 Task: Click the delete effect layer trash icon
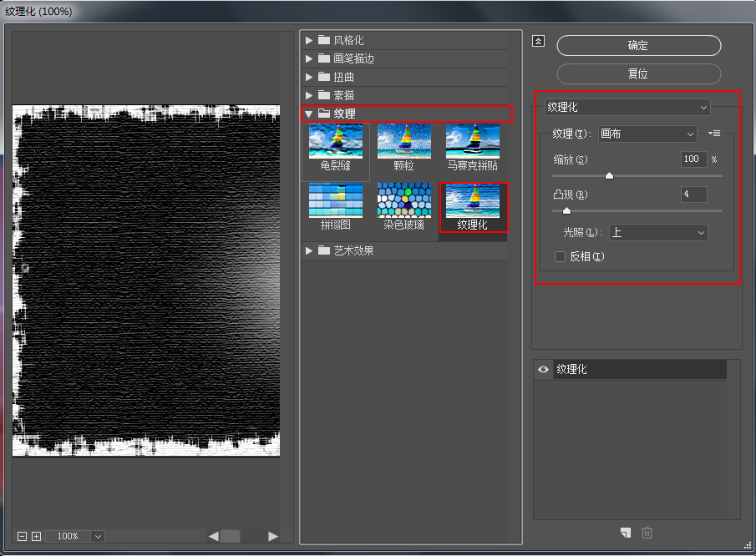[x=647, y=533]
